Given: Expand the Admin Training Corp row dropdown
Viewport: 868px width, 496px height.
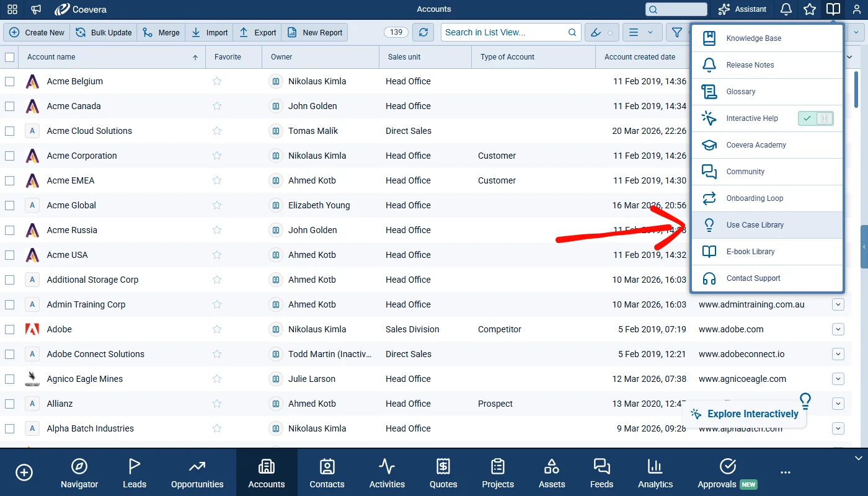Looking at the screenshot, I should (838, 304).
